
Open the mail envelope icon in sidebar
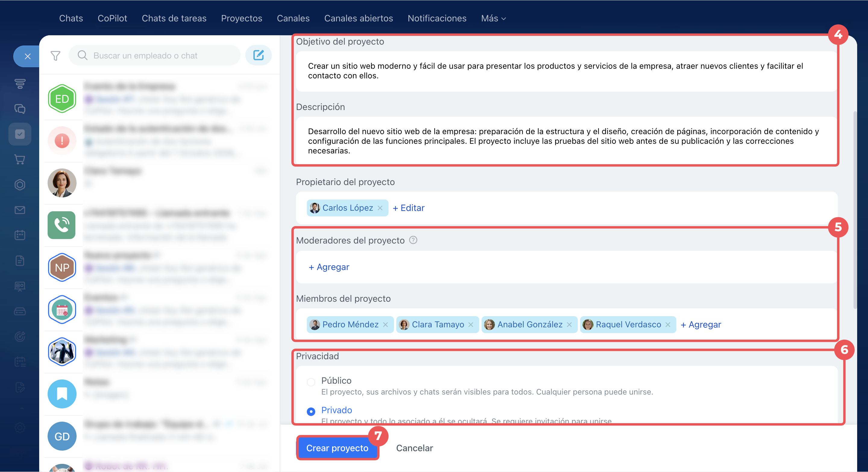click(x=20, y=210)
